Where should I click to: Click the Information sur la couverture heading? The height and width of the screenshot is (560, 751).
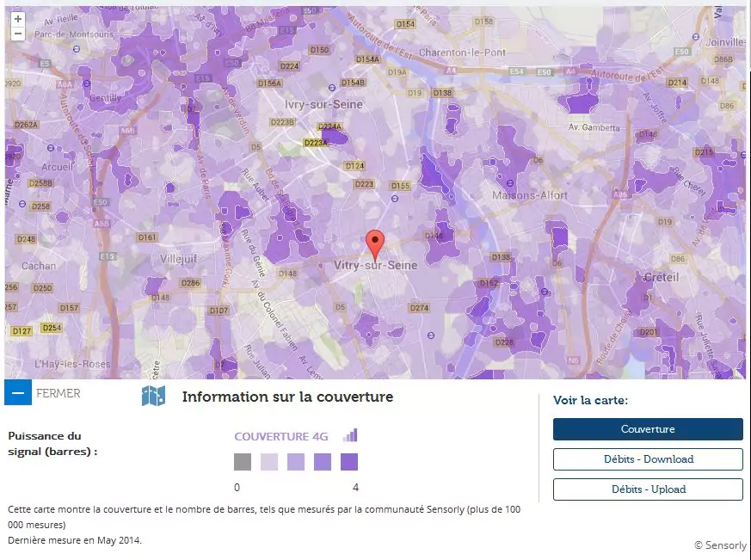(x=288, y=397)
